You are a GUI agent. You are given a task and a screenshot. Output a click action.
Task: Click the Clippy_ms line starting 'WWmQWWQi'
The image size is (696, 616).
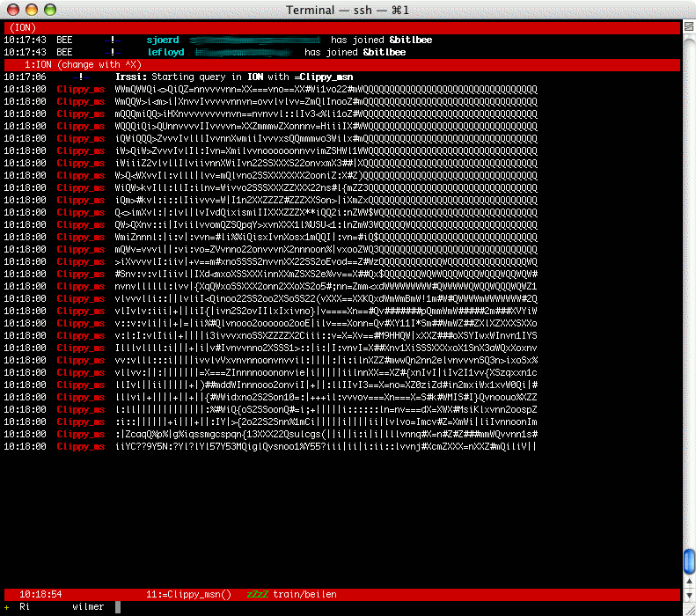click(x=270, y=89)
